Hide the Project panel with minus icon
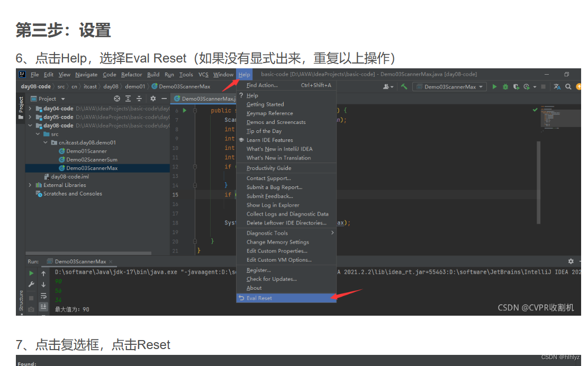This screenshot has height=366, width=588. click(164, 99)
